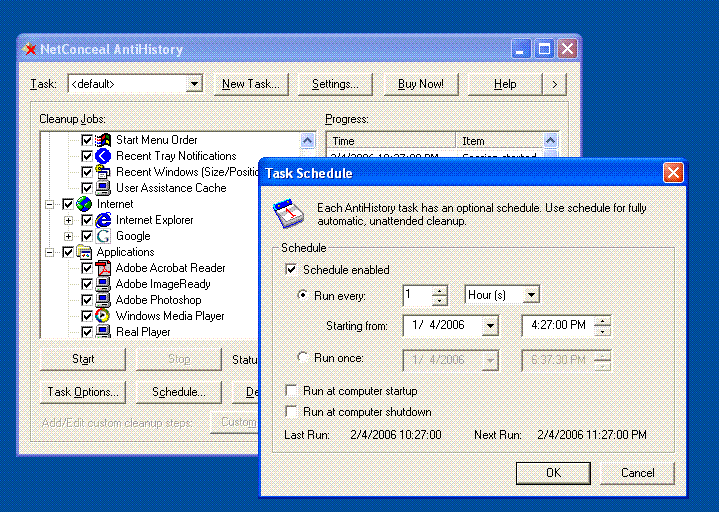Click the more arrow button beside Help

click(x=555, y=84)
